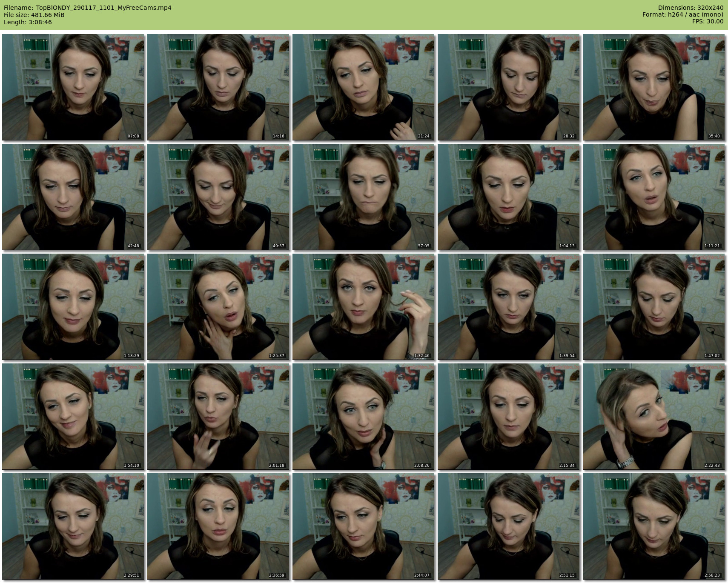Choose the thumbnail marked 1:54:10
Image resolution: width=728 pixels, height=583 pixels.
click(73, 417)
